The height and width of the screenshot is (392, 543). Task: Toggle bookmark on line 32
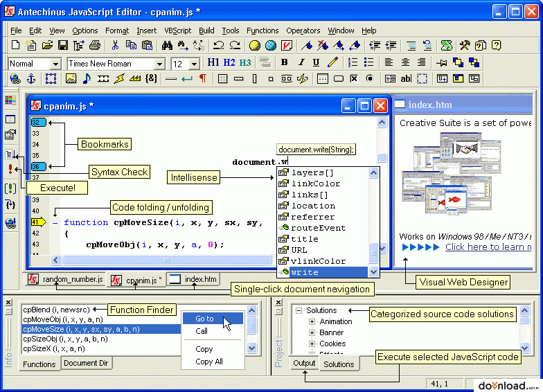point(38,122)
